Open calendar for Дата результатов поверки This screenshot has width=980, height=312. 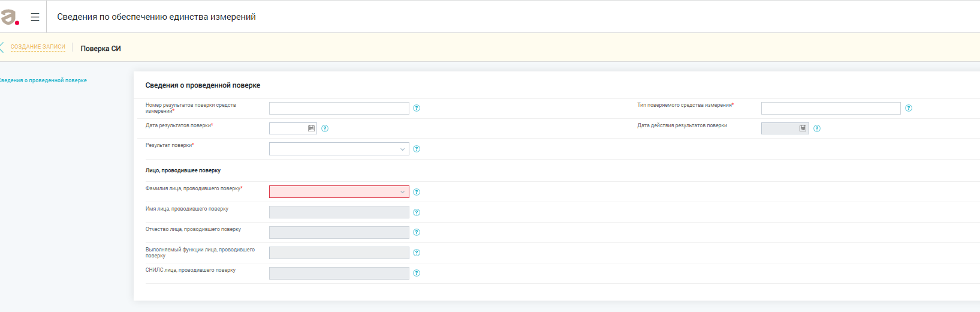pyautogui.click(x=311, y=128)
